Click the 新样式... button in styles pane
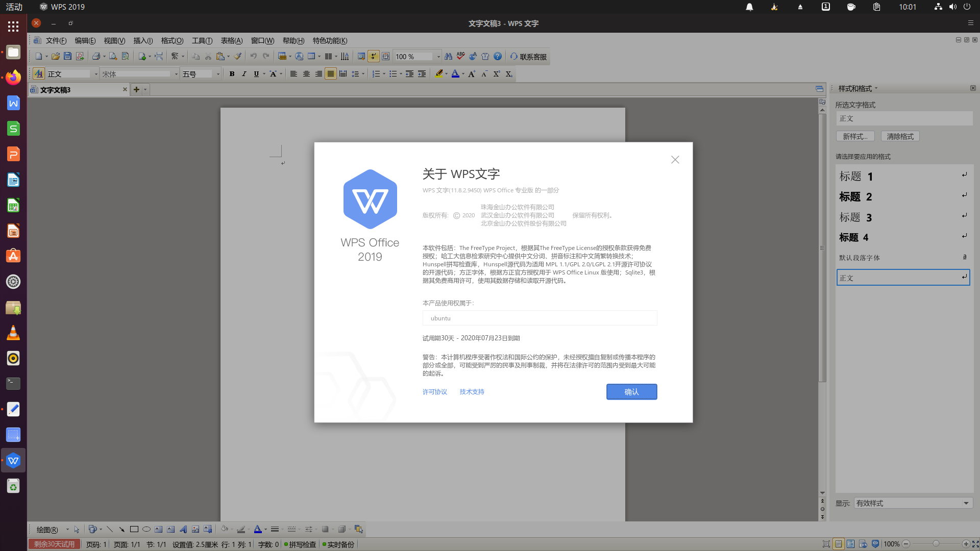This screenshot has width=980, height=551. (x=855, y=136)
